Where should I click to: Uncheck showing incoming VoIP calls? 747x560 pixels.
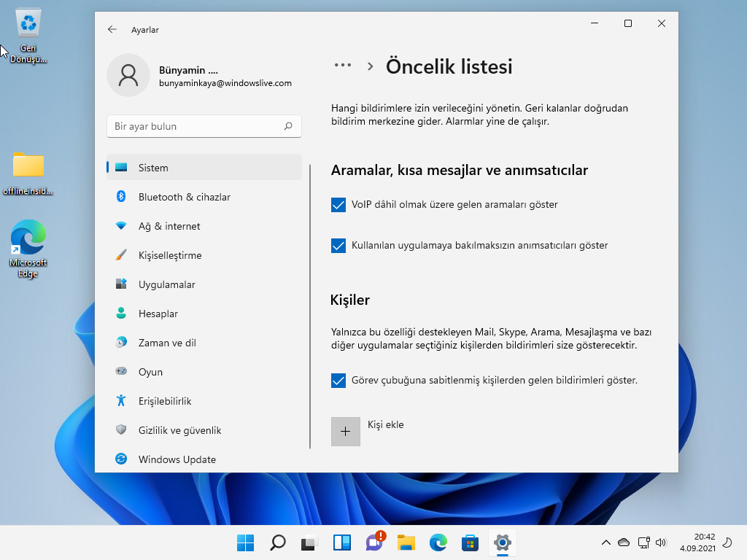(338, 205)
